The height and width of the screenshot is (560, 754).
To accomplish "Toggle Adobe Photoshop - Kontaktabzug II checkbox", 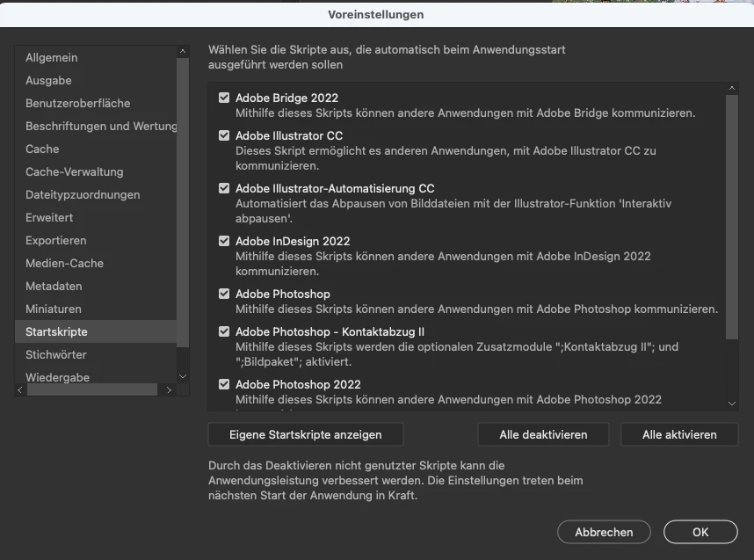I will [x=224, y=331].
